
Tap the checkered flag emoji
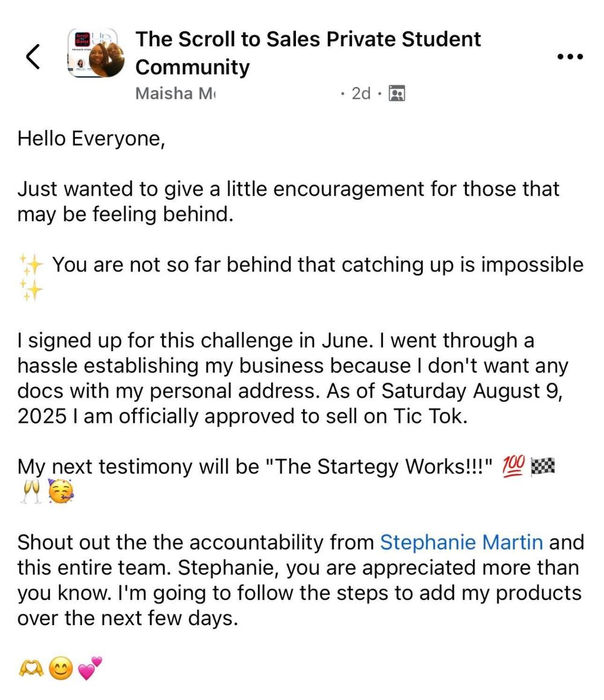pos(542,466)
